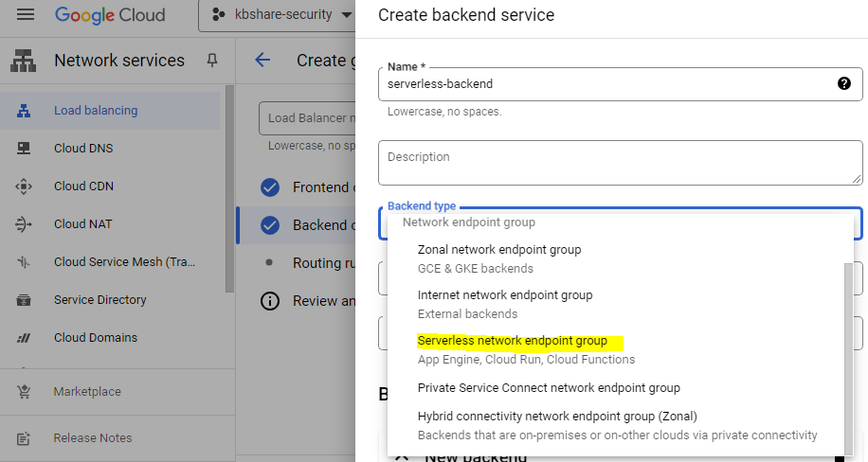The image size is (868, 462).
Task: Click the Cloud Domains icon
Action: [x=24, y=338]
